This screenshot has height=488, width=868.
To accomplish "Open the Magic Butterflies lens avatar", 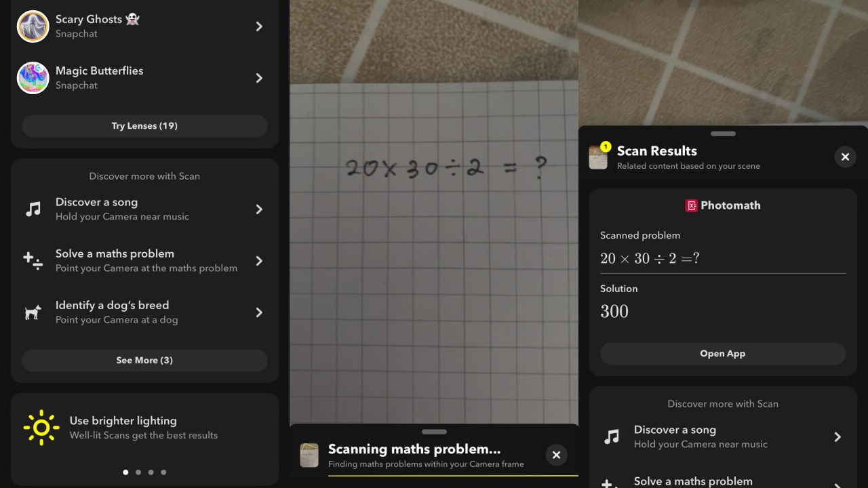I will point(33,78).
